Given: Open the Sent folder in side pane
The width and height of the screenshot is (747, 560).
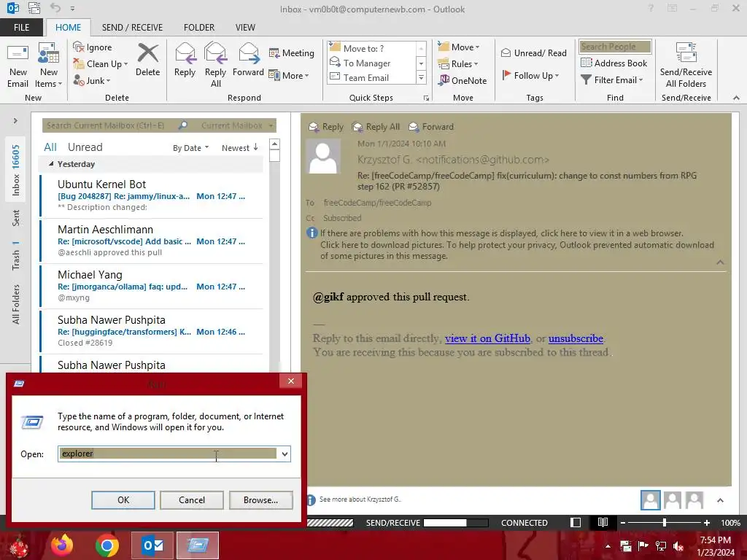Looking at the screenshot, I should click(x=16, y=218).
